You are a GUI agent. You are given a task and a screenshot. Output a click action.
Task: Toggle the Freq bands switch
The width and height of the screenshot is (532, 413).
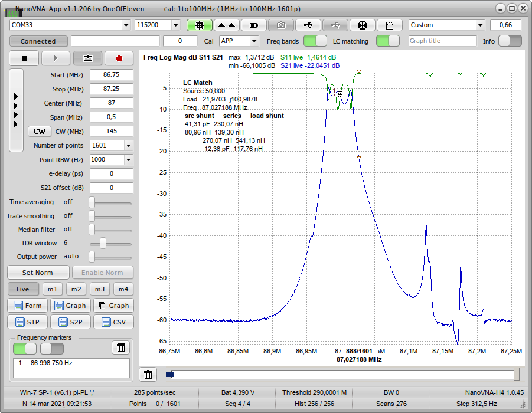pyautogui.click(x=315, y=41)
